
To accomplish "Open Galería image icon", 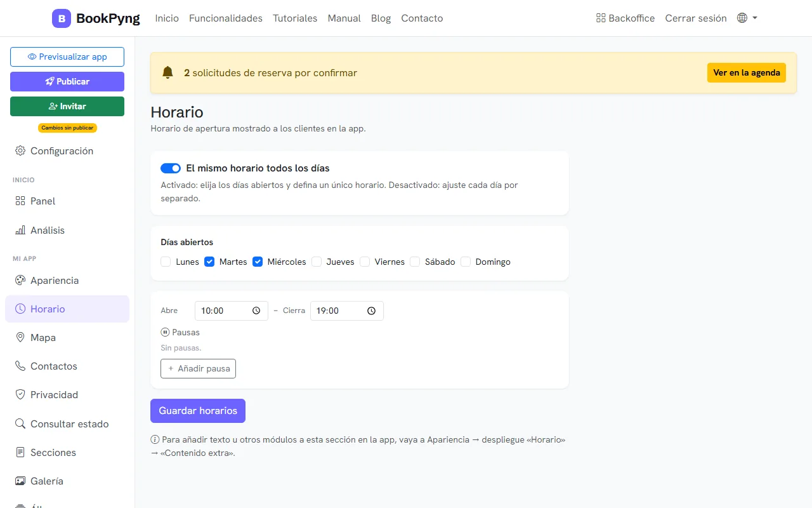I will click(x=20, y=481).
